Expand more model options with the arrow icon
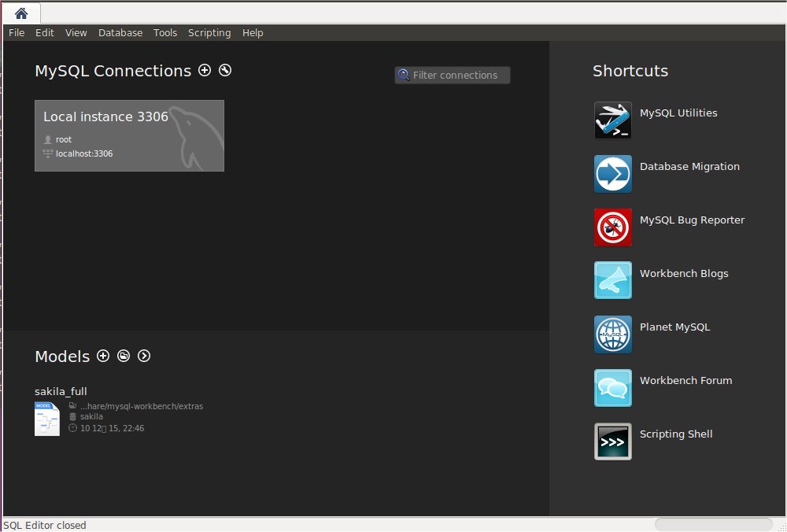Viewport: 787px width, 532px height. click(144, 356)
